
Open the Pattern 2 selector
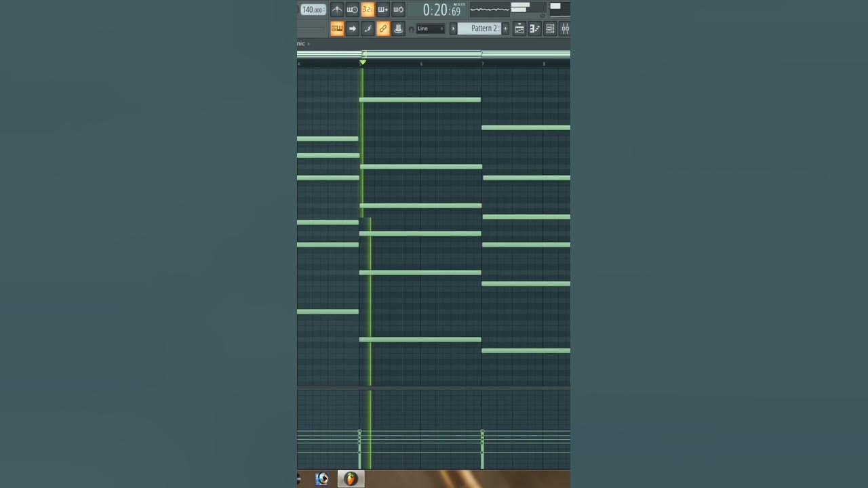(x=479, y=28)
